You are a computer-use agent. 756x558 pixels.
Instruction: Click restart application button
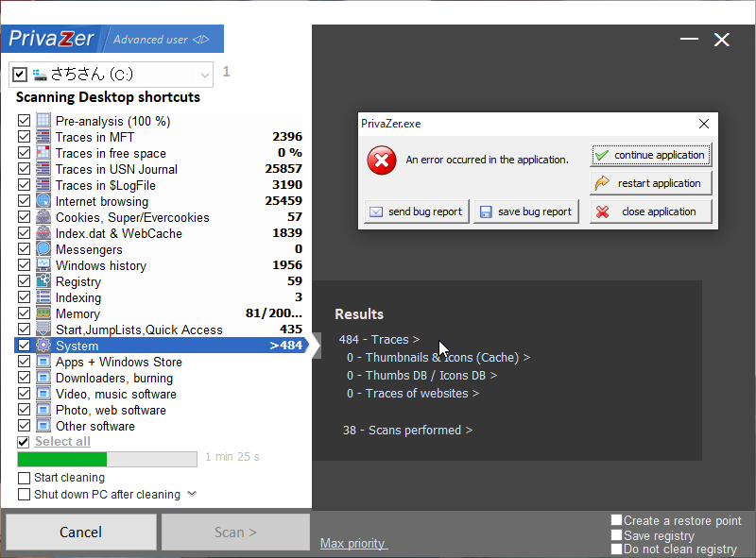click(x=650, y=183)
